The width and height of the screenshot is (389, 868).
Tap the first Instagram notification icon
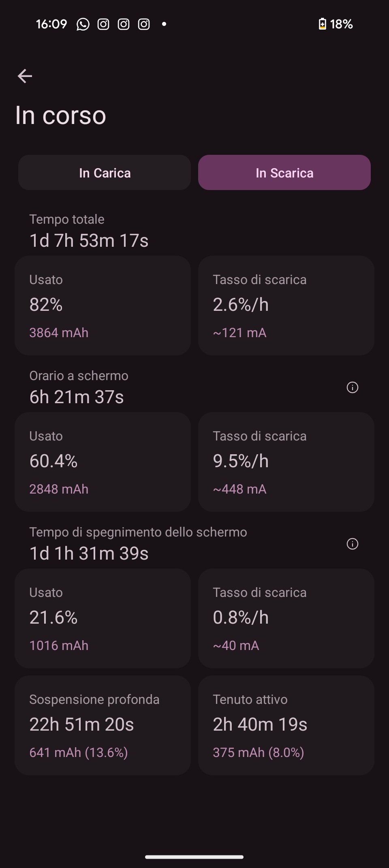(x=103, y=24)
